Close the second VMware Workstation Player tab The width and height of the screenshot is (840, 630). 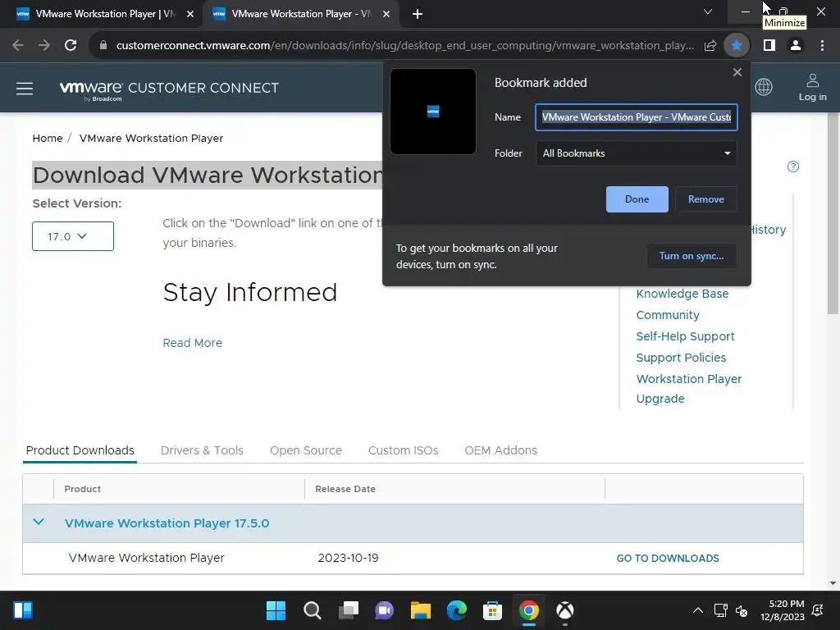pyautogui.click(x=386, y=14)
